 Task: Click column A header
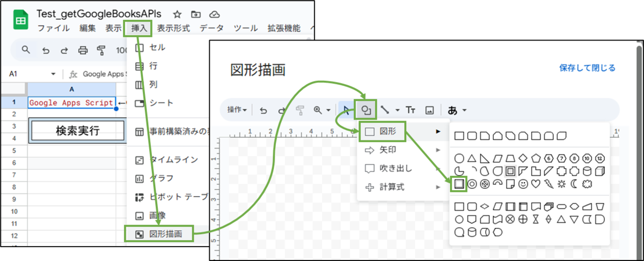click(72, 88)
